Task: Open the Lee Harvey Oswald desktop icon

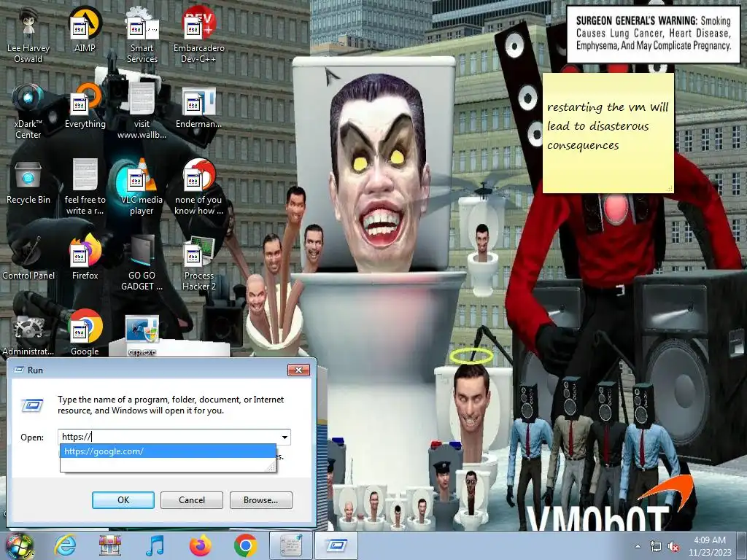Action: [28, 34]
